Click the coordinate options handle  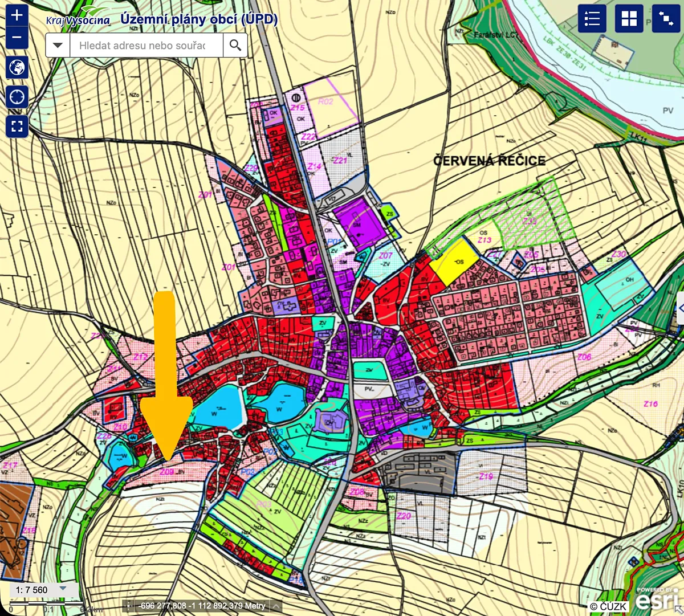click(128, 606)
